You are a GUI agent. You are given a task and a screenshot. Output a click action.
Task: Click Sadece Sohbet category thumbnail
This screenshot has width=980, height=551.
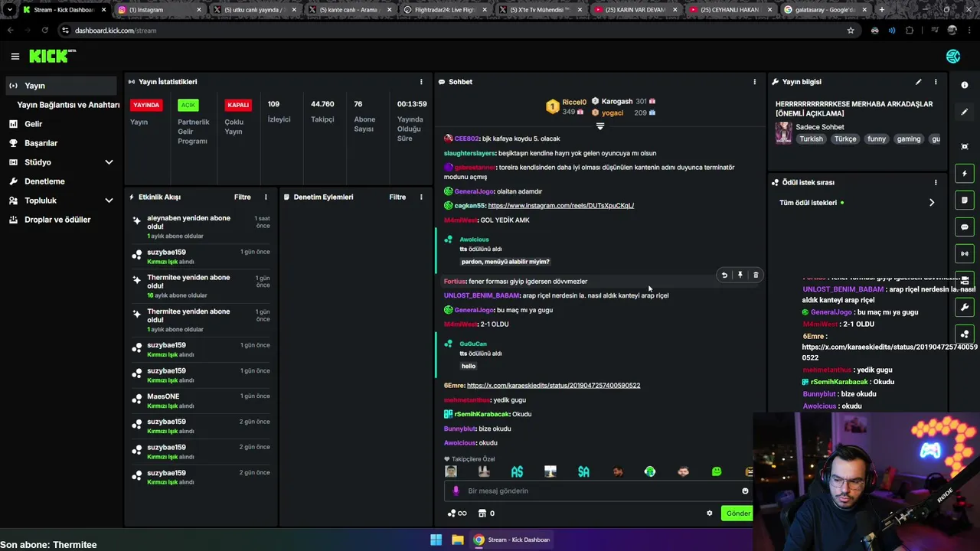point(783,133)
